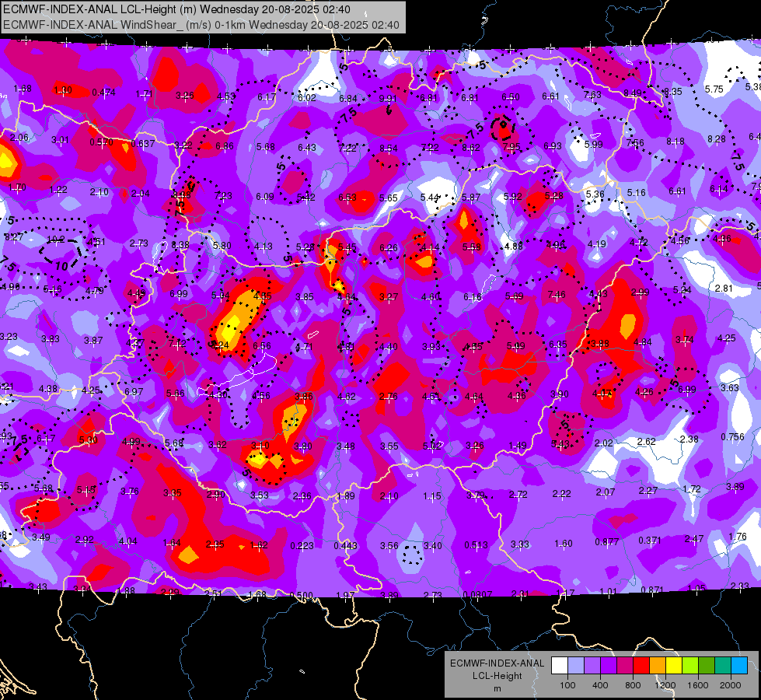This screenshot has height=700, width=761.
Task: Click ECMWF-INDEX-ANAL text in the legend
Action: (x=497, y=663)
